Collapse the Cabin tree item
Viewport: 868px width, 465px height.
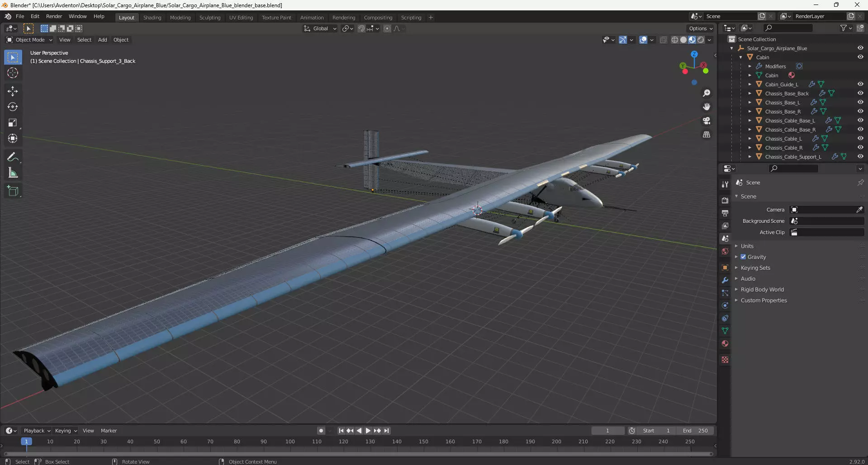[x=740, y=57]
